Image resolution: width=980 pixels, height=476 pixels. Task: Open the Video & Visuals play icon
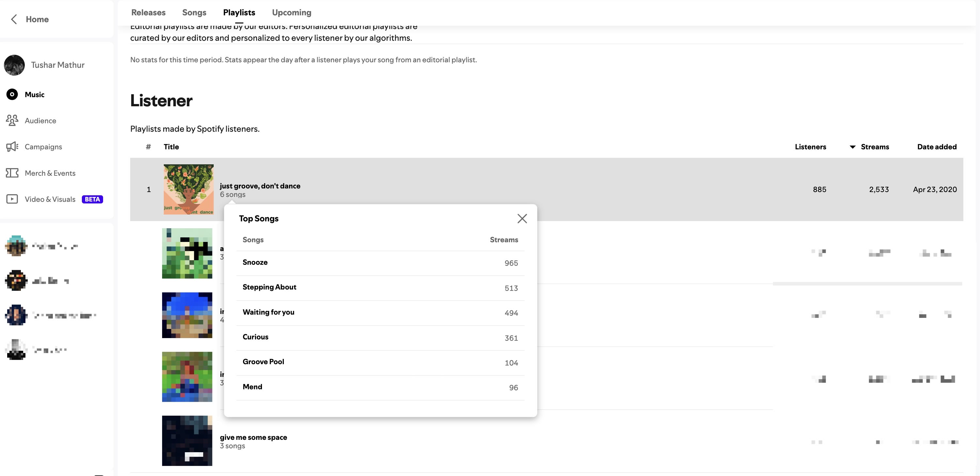(12, 199)
